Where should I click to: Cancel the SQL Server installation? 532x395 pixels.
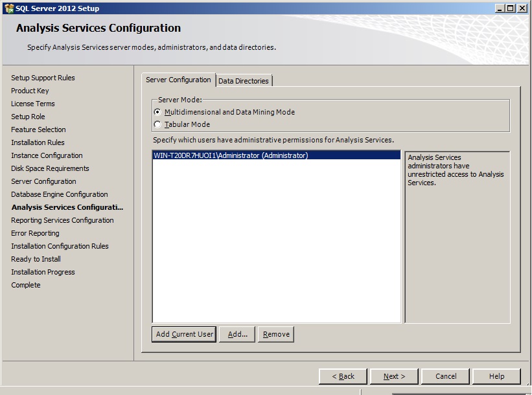[445, 376]
